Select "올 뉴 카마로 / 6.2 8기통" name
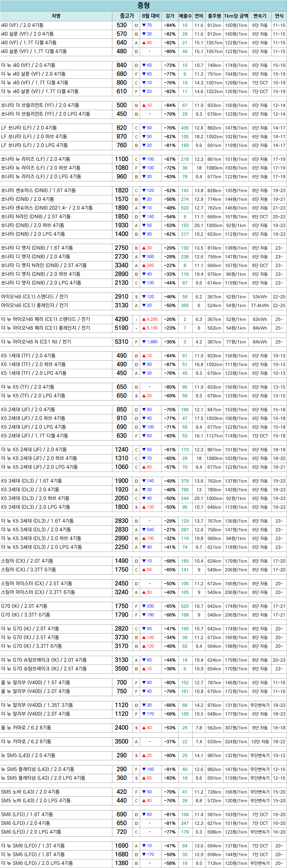 point(26,728)
